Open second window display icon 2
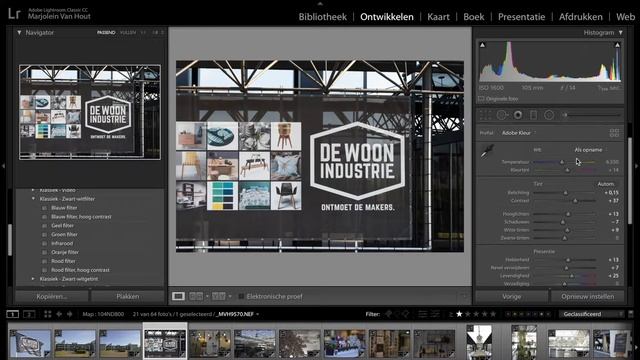Screen dimensions: 640x360 pos(29,314)
